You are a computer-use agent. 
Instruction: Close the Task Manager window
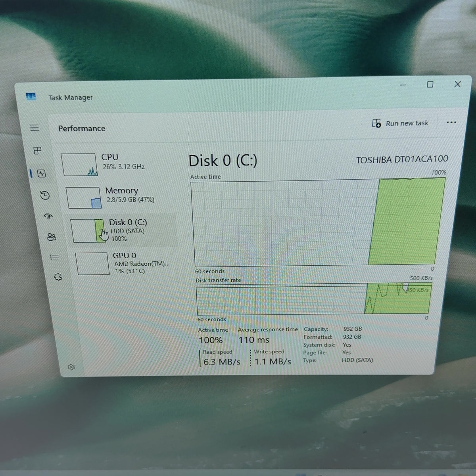tap(457, 84)
